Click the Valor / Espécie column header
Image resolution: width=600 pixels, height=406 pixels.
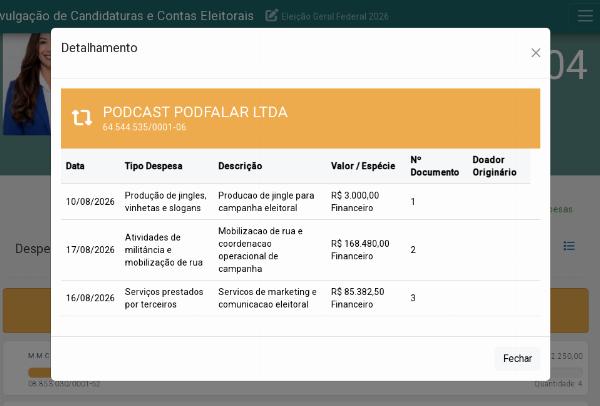363,166
